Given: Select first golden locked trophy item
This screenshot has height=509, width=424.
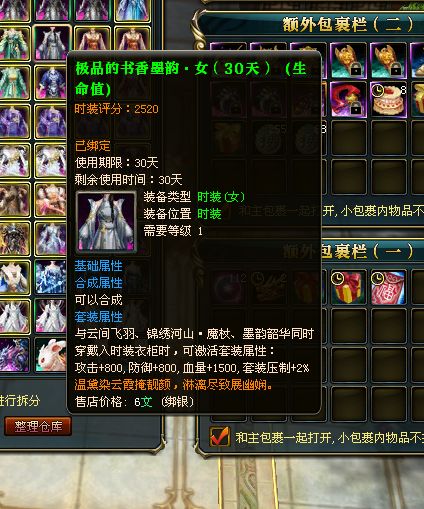Looking at the screenshot, I should click(x=348, y=60).
